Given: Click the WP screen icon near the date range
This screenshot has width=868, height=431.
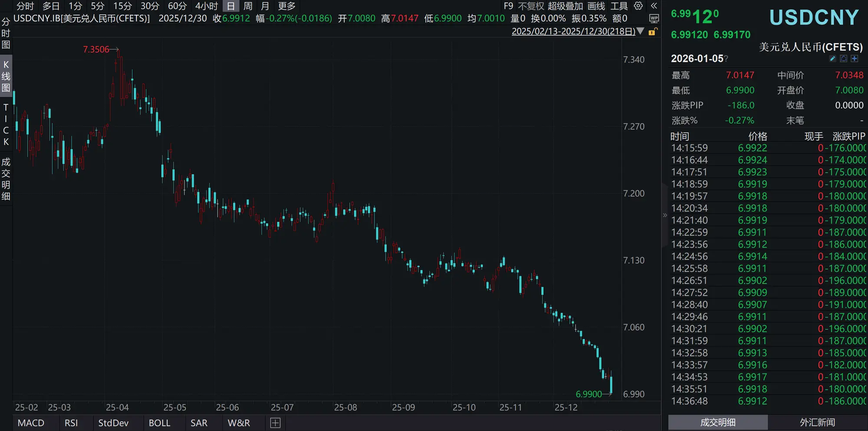Looking at the screenshot, I should (x=654, y=19).
